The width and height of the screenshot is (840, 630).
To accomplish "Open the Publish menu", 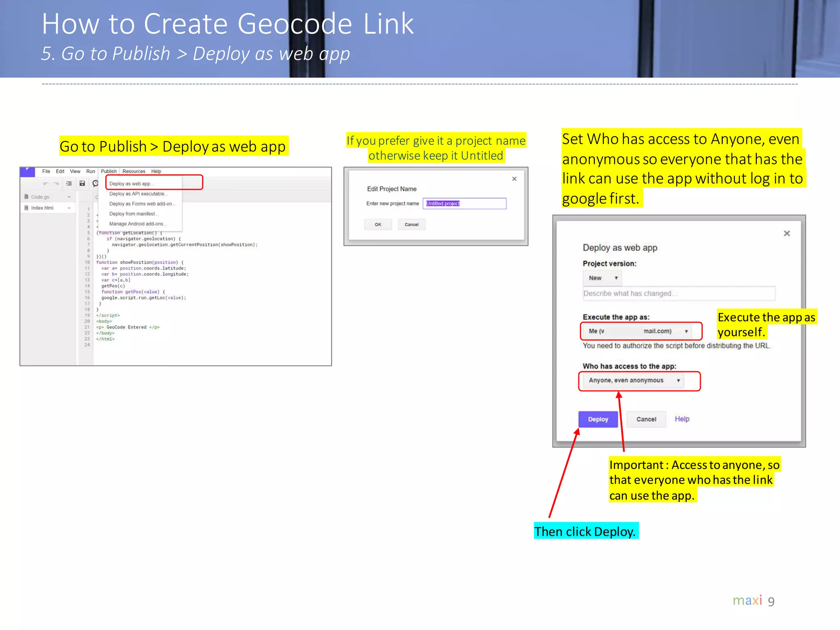I will [x=109, y=171].
